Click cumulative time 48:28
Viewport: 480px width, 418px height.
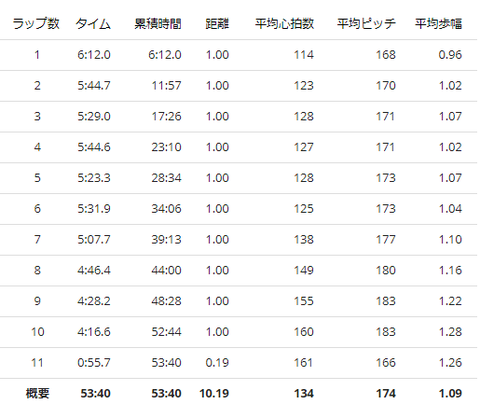pyautogui.click(x=166, y=301)
